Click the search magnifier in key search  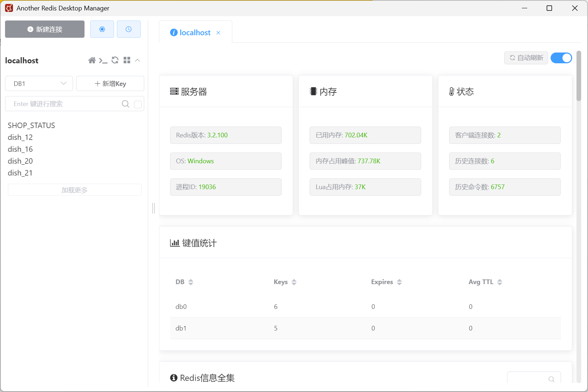[125, 104]
